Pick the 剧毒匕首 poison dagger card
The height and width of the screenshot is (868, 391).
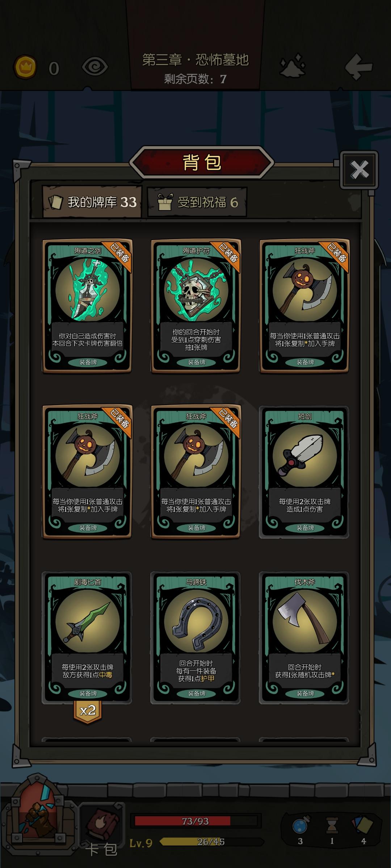coord(87,637)
